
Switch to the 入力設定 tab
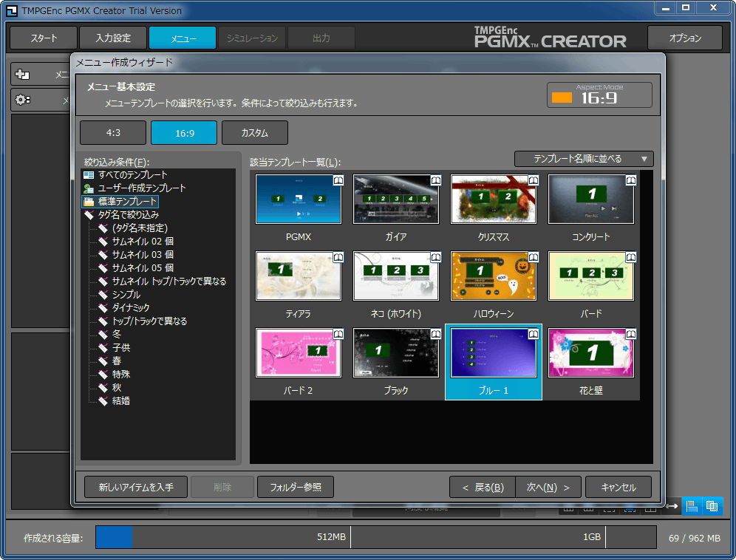pyautogui.click(x=113, y=38)
